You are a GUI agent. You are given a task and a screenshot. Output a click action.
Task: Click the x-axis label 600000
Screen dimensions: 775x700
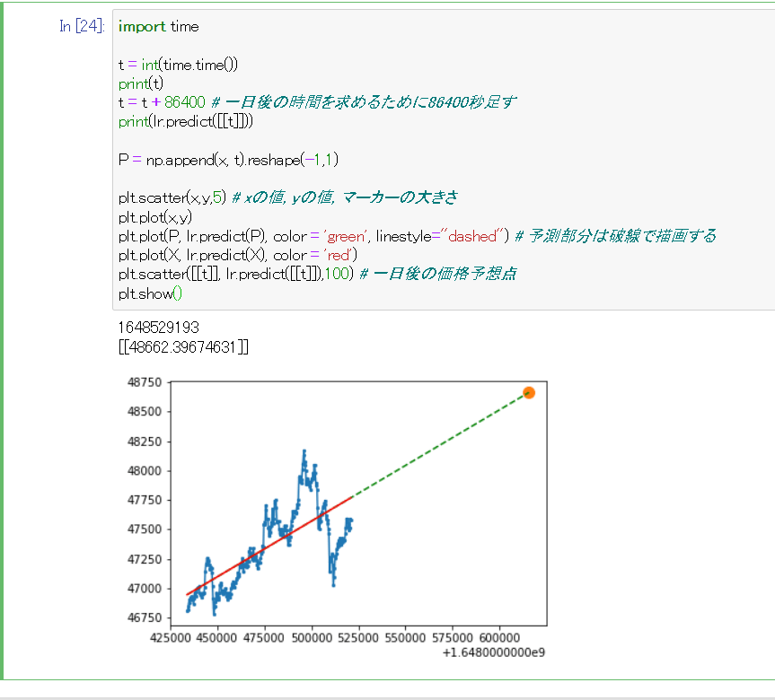[x=499, y=638]
